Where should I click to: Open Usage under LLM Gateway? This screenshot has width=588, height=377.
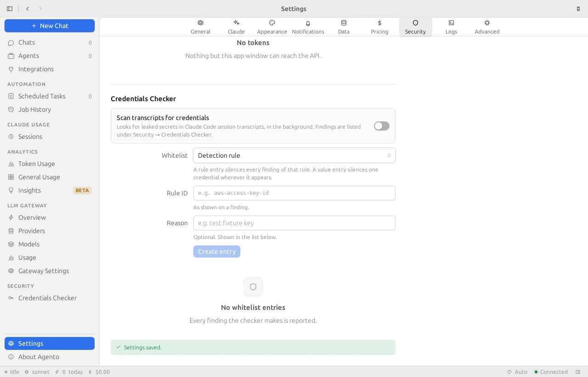(x=50, y=257)
